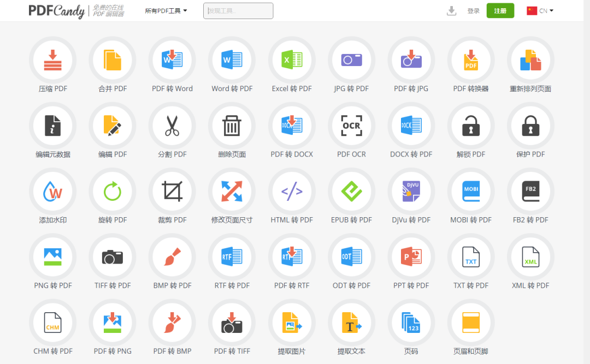
Task: Open the FB2 转 PDF tool
Action: (530, 192)
